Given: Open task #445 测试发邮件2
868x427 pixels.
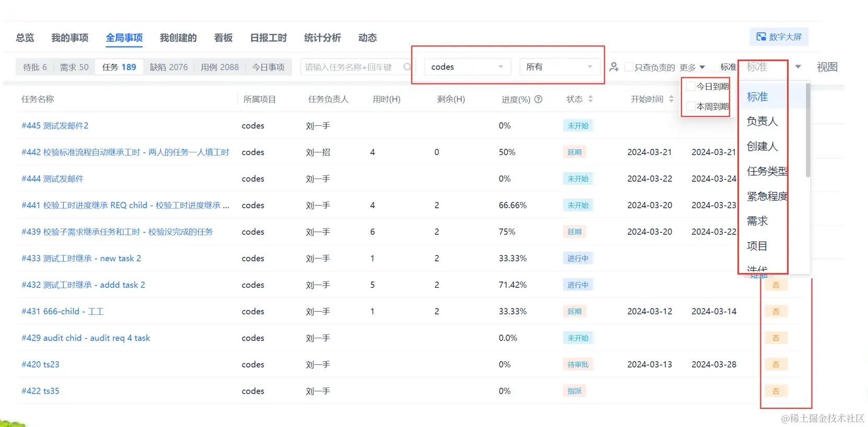Looking at the screenshot, I should (x=55, y=126).
